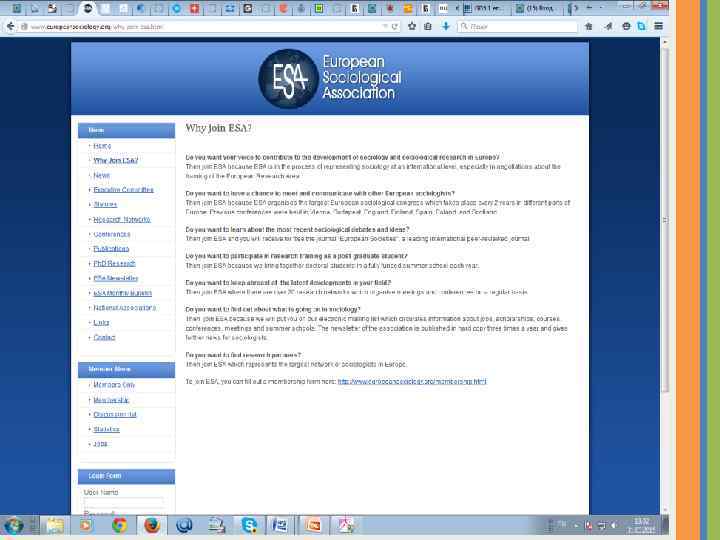Click the light-blue toolbar icon beside the menu

[641, 26]
